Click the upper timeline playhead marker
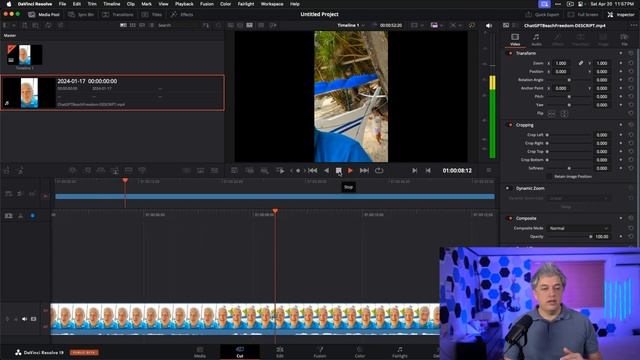 125,180
